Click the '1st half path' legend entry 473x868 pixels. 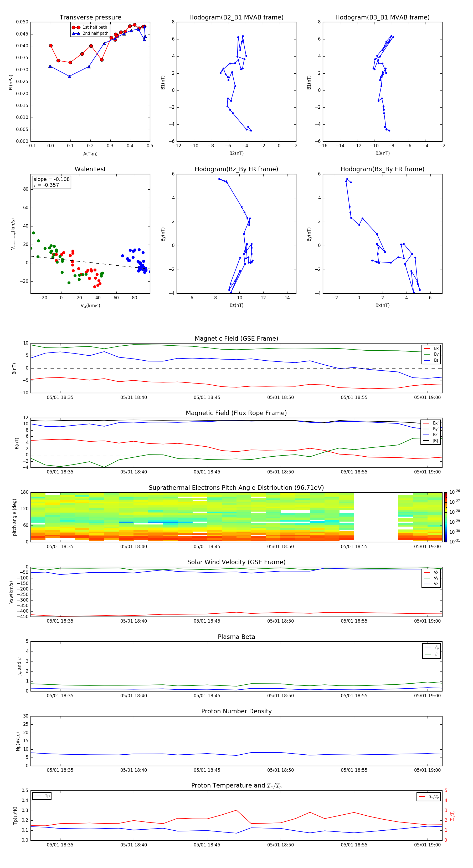point(90,27)
